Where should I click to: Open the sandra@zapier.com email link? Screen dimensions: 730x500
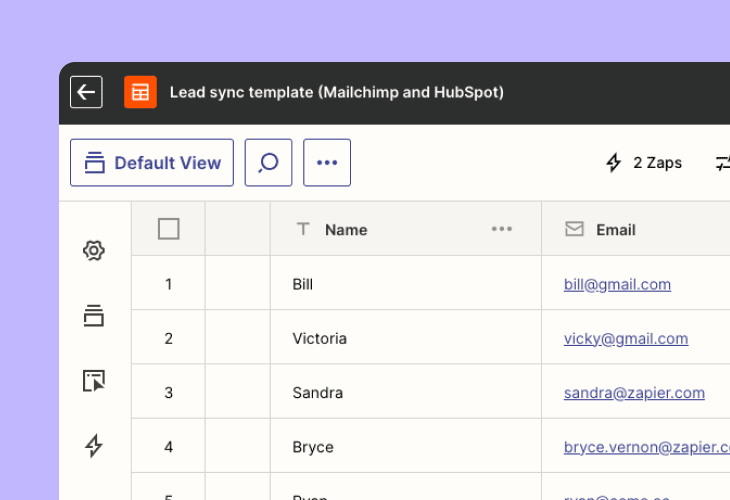(x=634, y=393)
